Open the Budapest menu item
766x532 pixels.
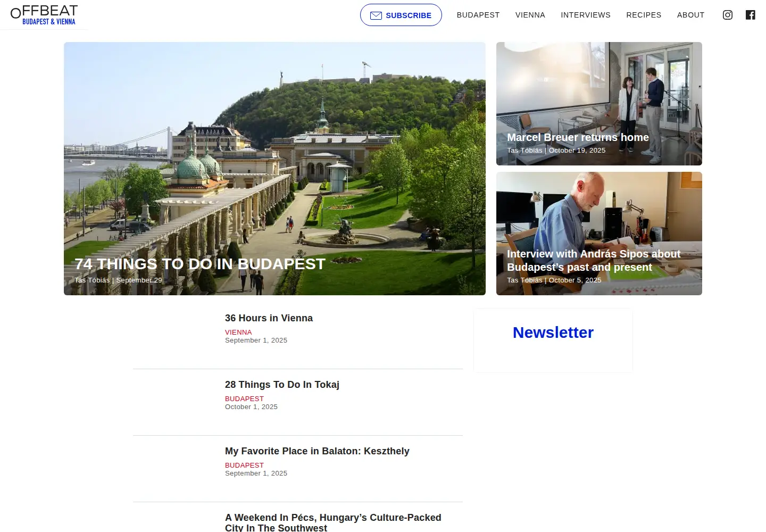[478, 15]
